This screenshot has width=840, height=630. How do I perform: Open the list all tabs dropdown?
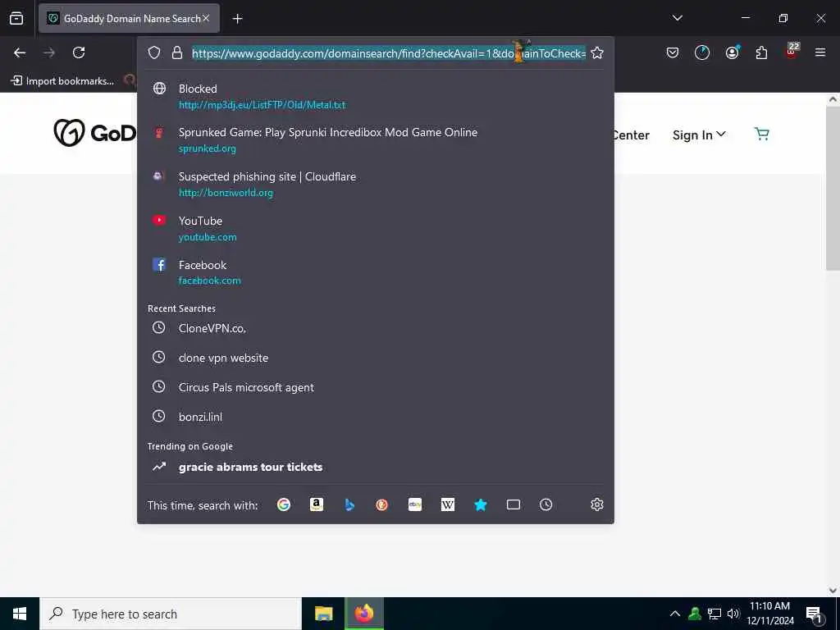tap(678, 18)
